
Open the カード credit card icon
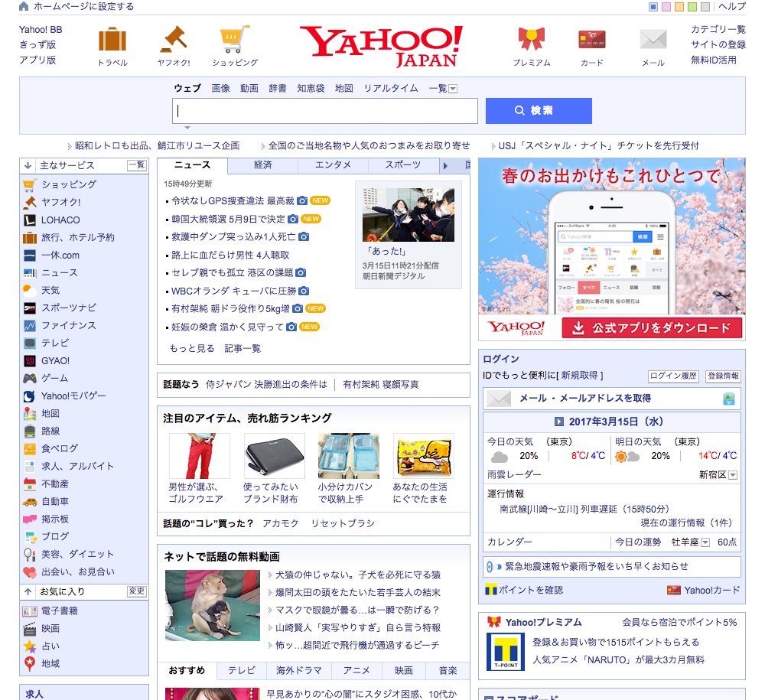tap(592, 40)
